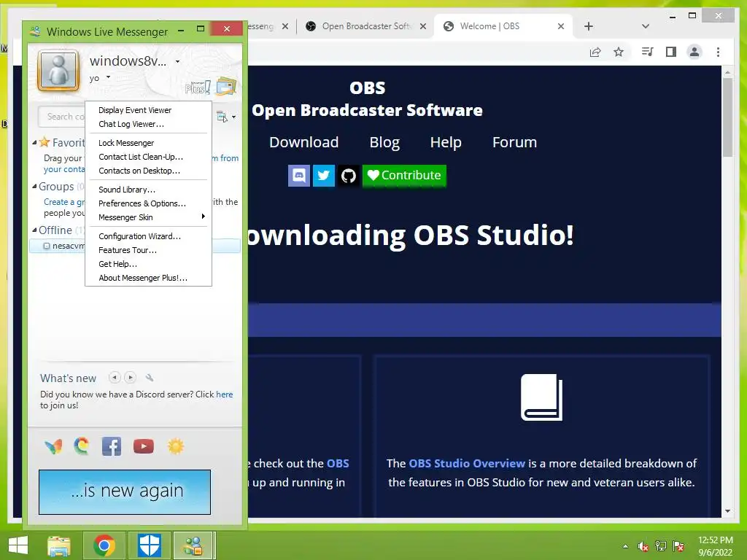The width and height of the screenshot is (747, 560).
Task: Open the OBS Help link
Action: [x=446, y=142]
